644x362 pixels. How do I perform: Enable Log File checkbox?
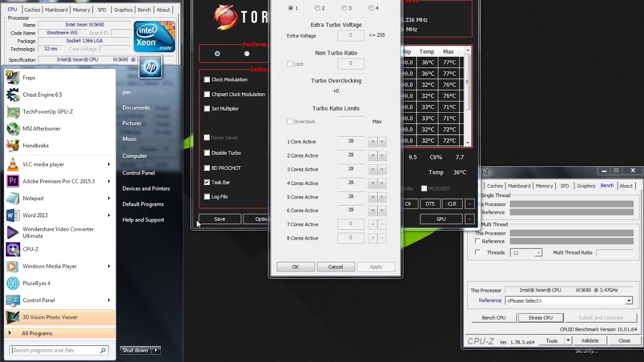tap(207, 197)
